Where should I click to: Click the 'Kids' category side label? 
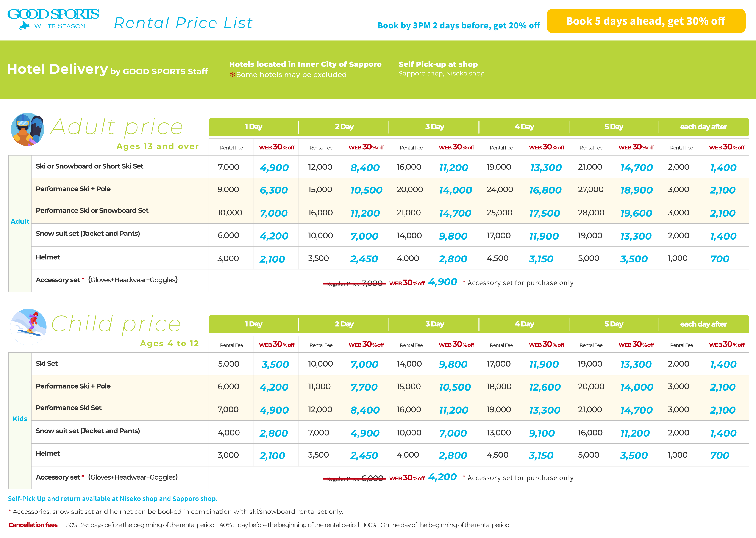tap(20, 419)
